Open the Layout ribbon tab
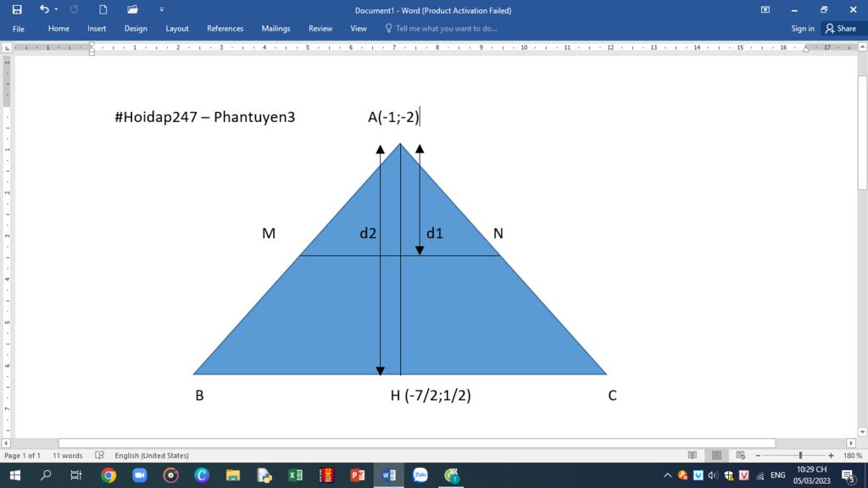 tap(177, 28)
